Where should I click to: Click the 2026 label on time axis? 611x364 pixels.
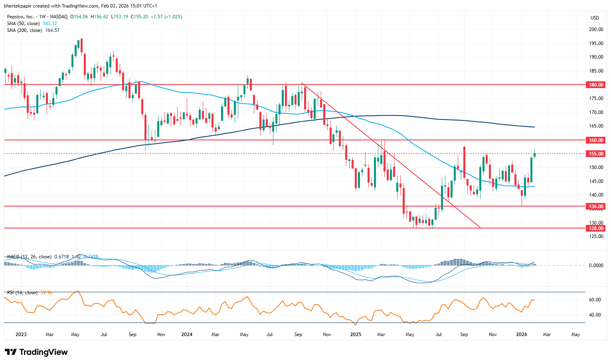point(521,334)
